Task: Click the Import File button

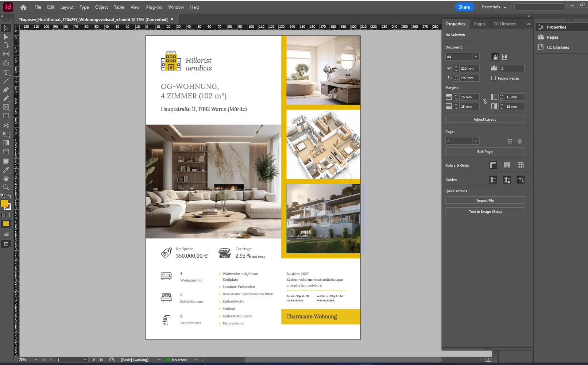Action: pos(485,200)
